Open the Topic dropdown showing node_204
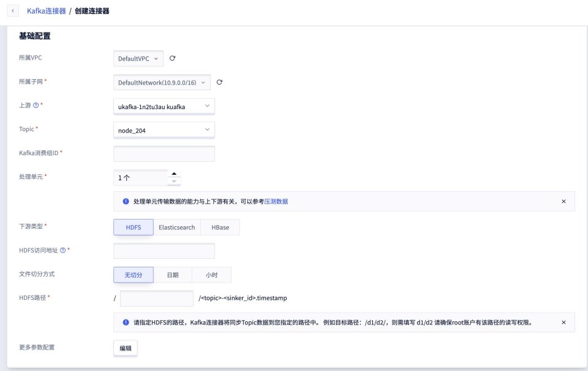Image resolution: width=588 pixels, height=371 pixels. 164,130
